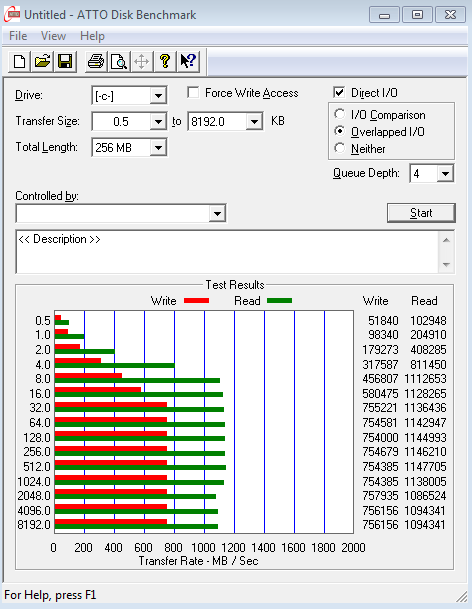Open the Help menu

92,36
